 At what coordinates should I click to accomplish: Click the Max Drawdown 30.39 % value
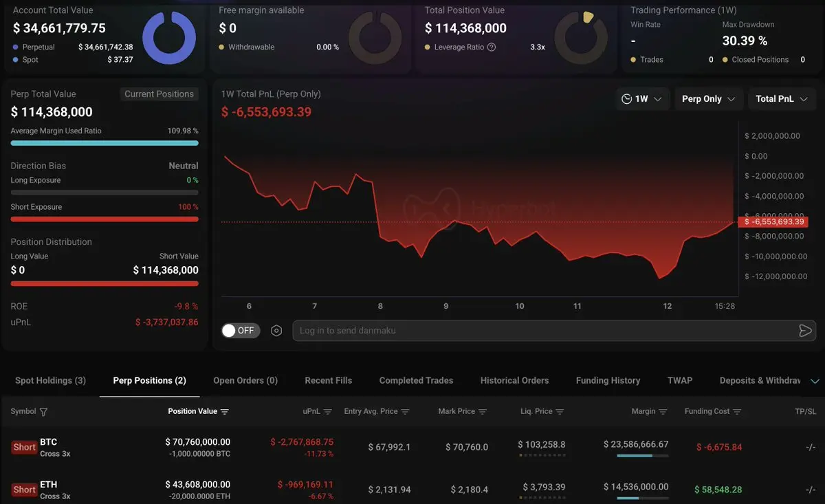pos(745,41)
